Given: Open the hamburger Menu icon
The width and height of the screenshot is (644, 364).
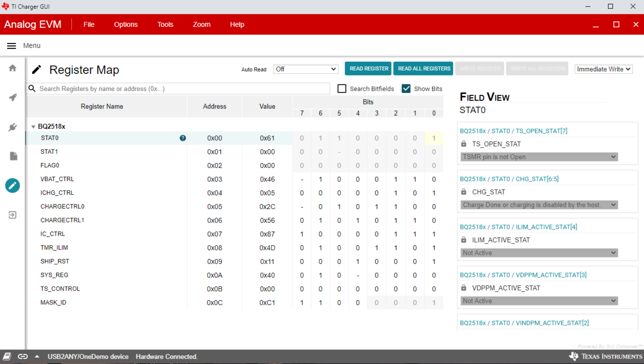Looking at the screenshot, I should click(12, 46).
